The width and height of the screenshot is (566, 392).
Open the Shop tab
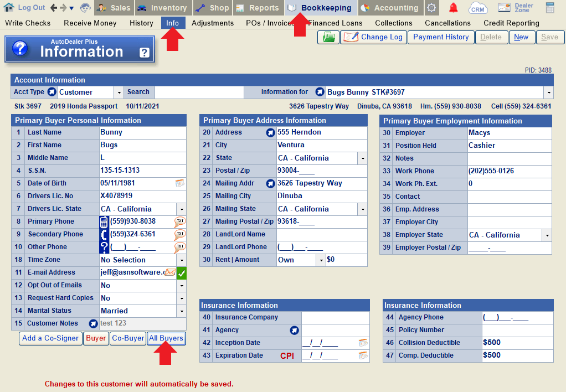click(x=213, y=8)
